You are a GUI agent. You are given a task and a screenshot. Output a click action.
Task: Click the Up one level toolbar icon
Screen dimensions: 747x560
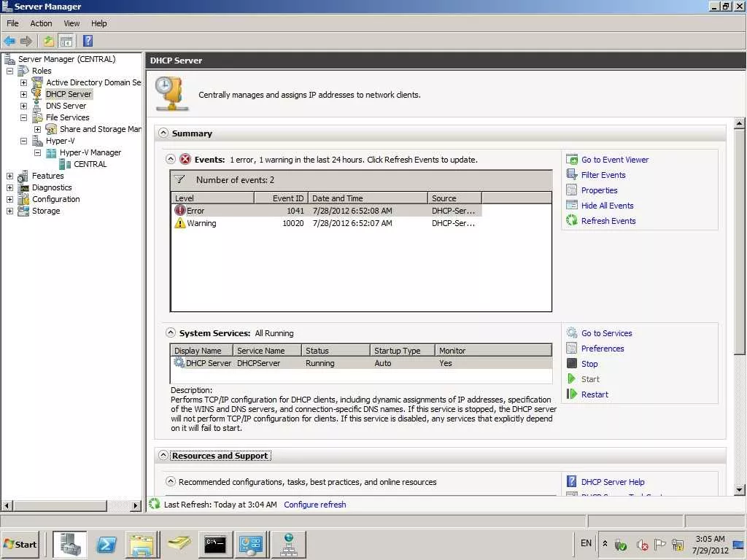pyautogui.click(x=49, y=41)
